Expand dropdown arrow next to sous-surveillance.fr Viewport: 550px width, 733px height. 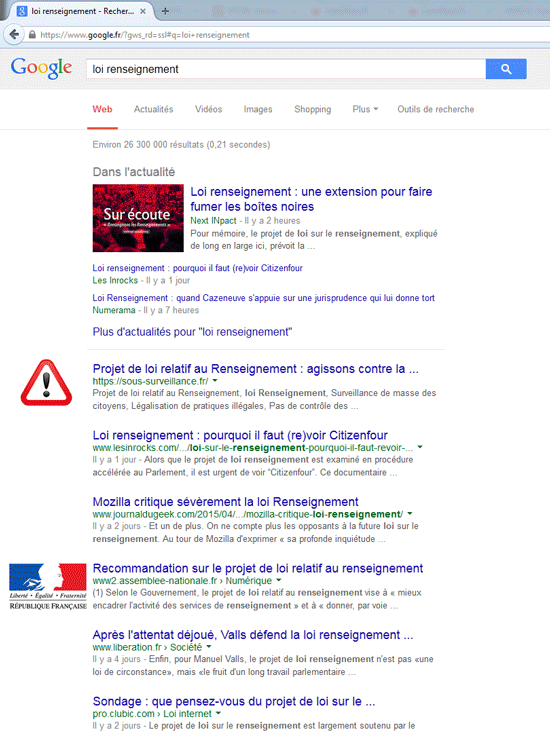point(215,381)
